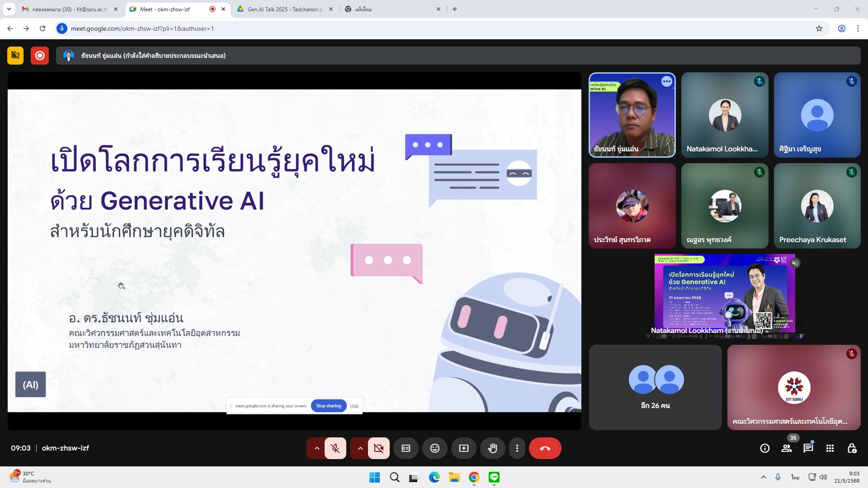Toggle closed captions button
The image size is (868, 488).
[406, 448]
